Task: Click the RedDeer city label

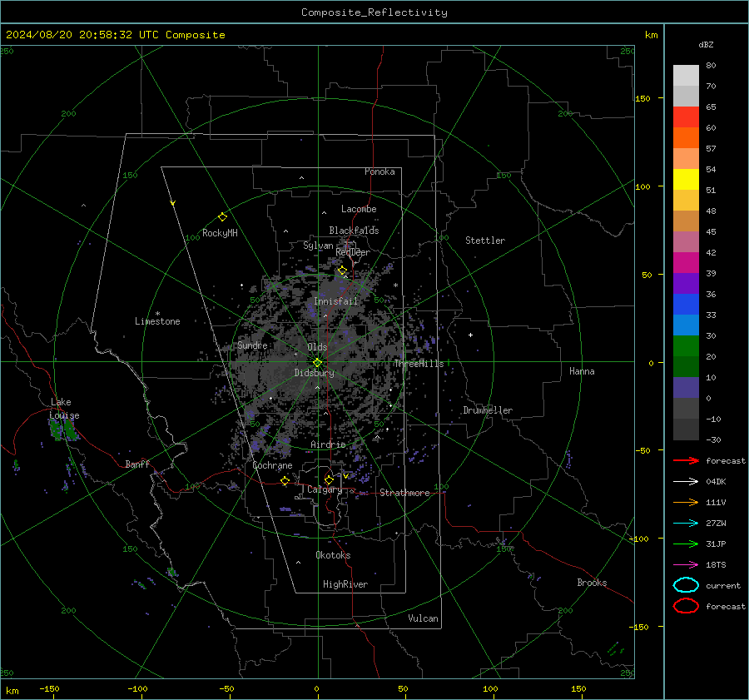Action: (353, 252)
